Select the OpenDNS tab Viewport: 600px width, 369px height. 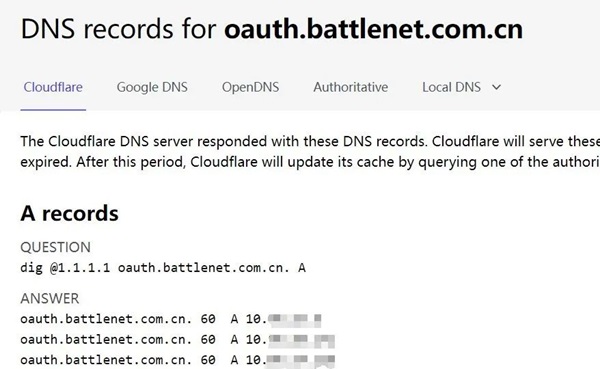(x=251, y=87)
